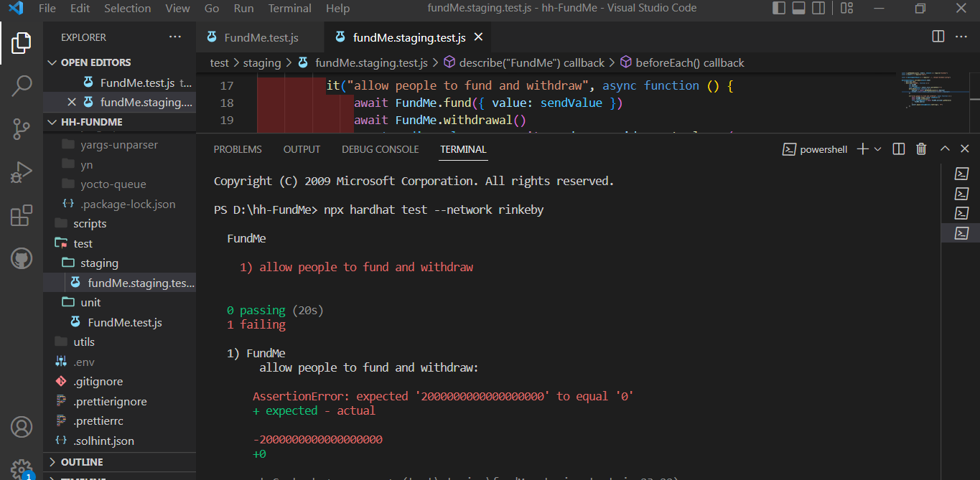Viewport: 980px width, 480px height.
Task: Open editor more actions ellipsis
Action: click(x=962, y=37)
